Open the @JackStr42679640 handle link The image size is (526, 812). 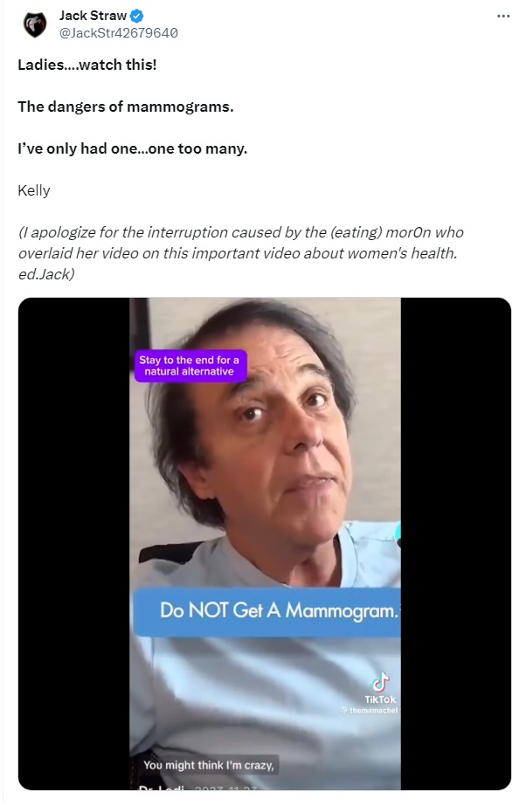[x=118, y=33]
